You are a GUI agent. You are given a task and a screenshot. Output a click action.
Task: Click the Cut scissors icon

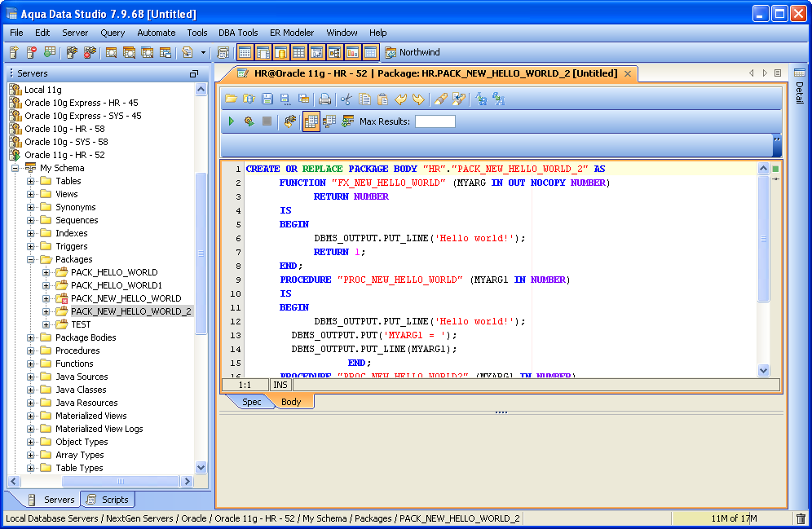[x=346, y=99]
